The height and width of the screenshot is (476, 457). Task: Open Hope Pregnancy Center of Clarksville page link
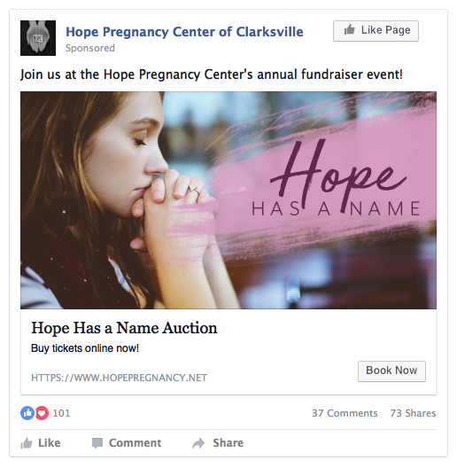coord(184,32)
